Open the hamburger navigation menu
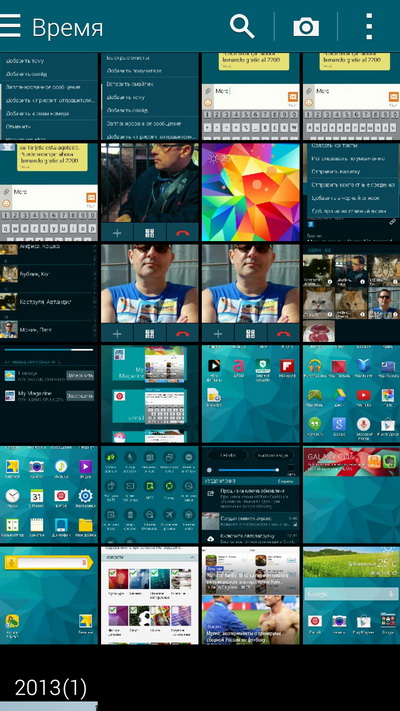The height and width of the screenshot is (711, 400). (10, 26)
